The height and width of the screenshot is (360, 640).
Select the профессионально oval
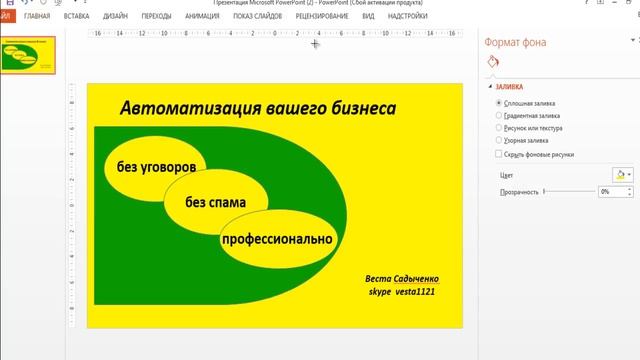[278, 239]
